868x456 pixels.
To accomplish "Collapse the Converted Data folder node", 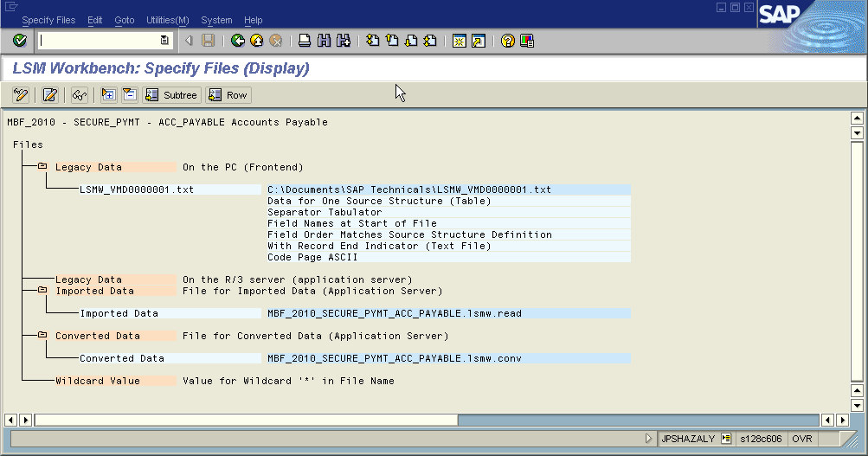I will [x=42, y=335].
